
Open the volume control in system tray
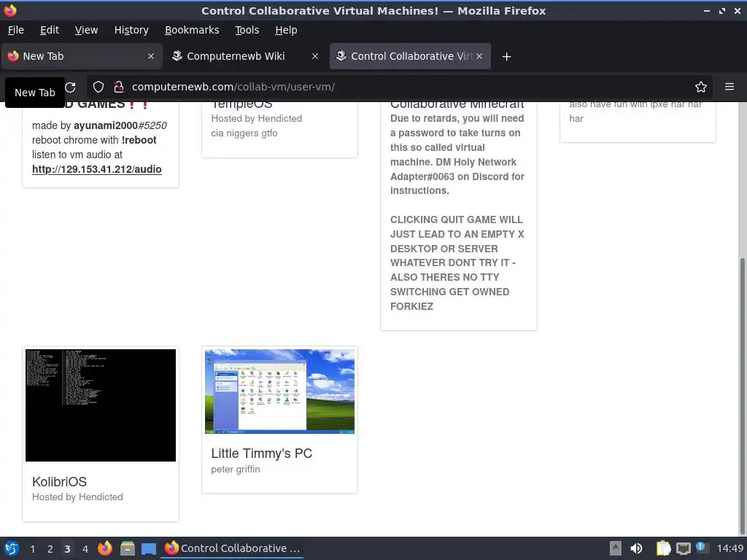coord(636,548)
